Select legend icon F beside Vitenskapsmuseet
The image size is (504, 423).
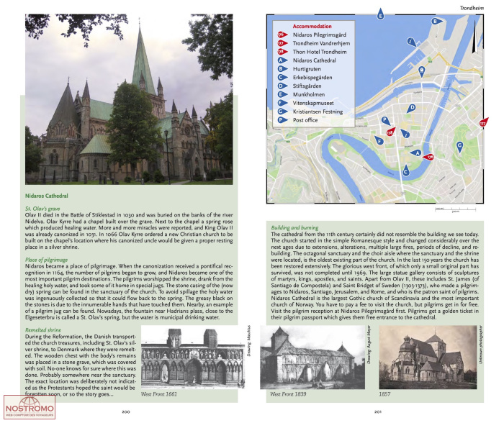[x=282, y=103]
